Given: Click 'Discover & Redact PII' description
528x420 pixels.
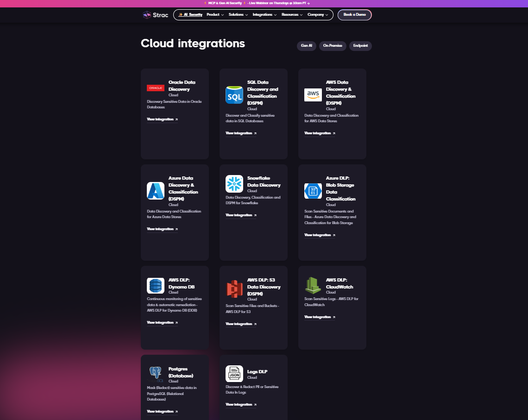Looking at the screenshot, I should (x=252, y=390).
